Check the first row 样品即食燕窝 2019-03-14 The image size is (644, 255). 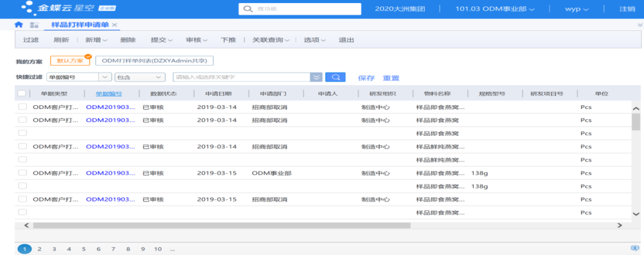coord(23,107)
